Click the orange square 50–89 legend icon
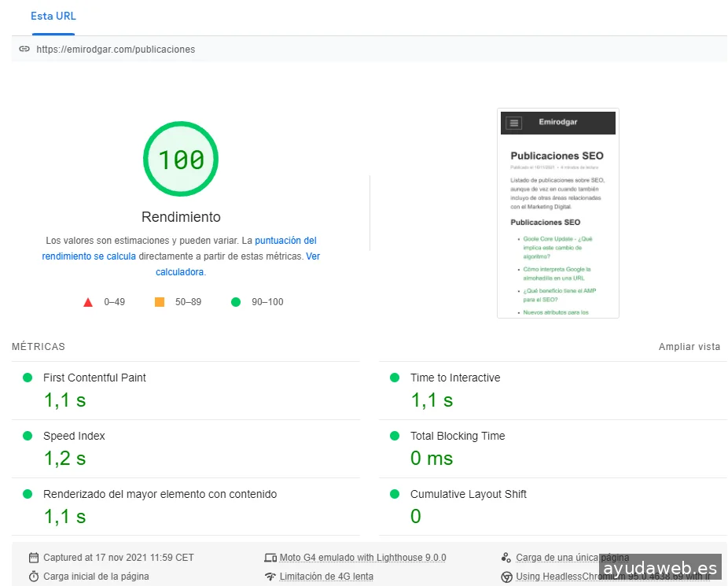Viewport: 728px width, 586px height. [160, 302]
